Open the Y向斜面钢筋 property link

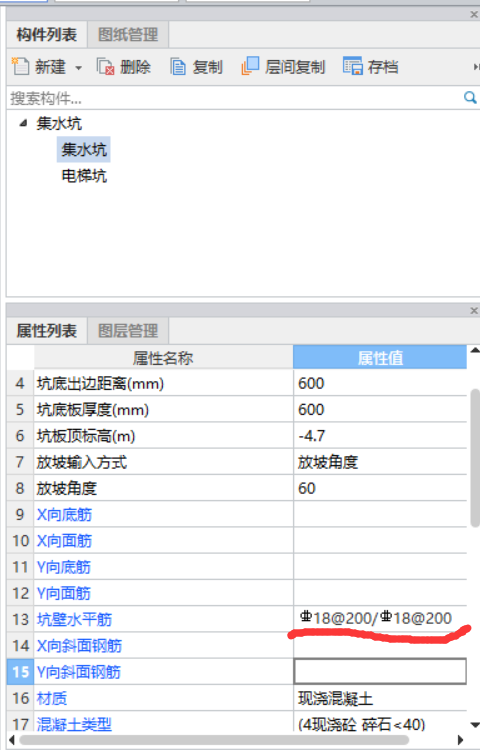pos(79,672)
